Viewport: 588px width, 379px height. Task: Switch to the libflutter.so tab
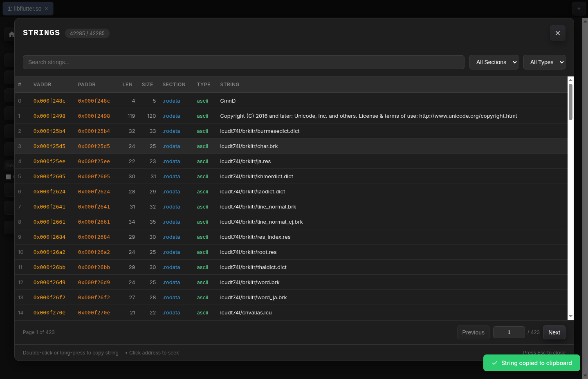[24, 9]
